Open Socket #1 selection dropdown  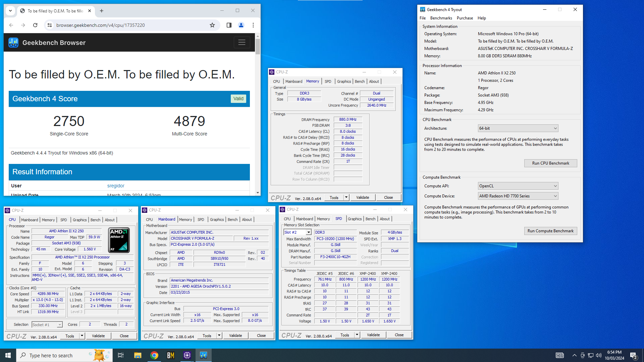pyautogui.click(x=47, y=324)
